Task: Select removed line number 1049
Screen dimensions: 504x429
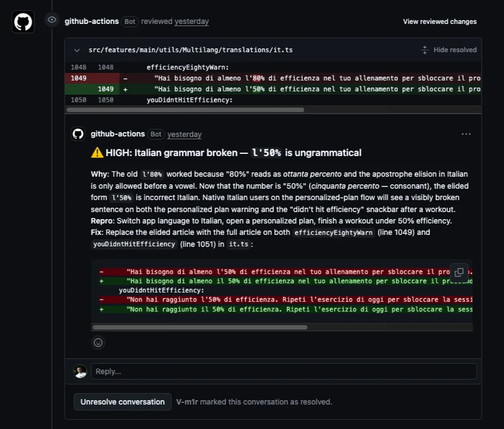Action: tap(78, 78)
